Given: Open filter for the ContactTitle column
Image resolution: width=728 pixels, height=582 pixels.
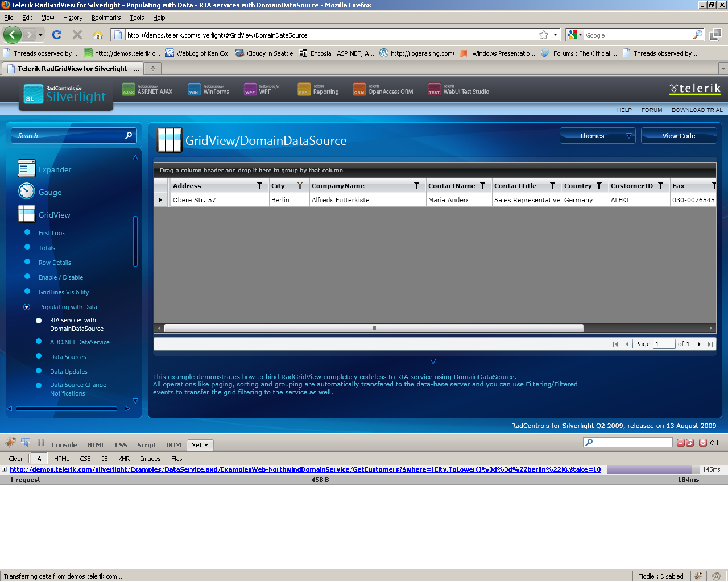Looking at the screenshot, I should tap(552, 186).
